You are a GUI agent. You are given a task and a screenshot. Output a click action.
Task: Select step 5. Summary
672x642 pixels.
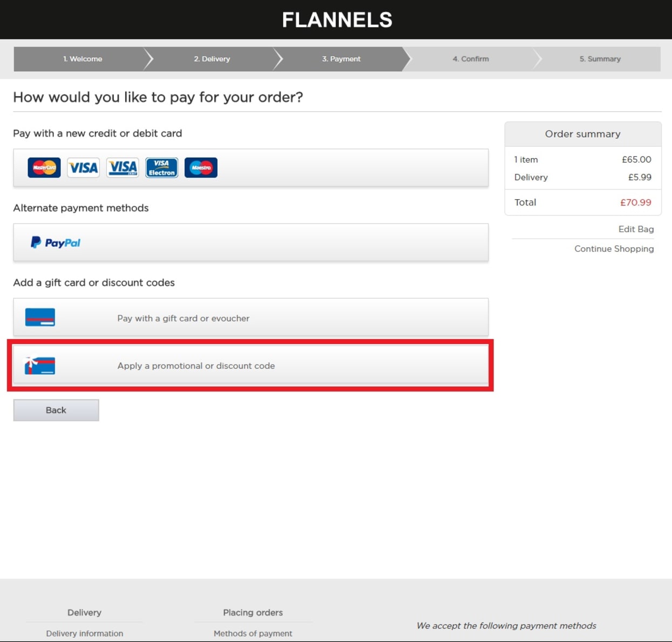pyautogui.click(x=600, y=59)
